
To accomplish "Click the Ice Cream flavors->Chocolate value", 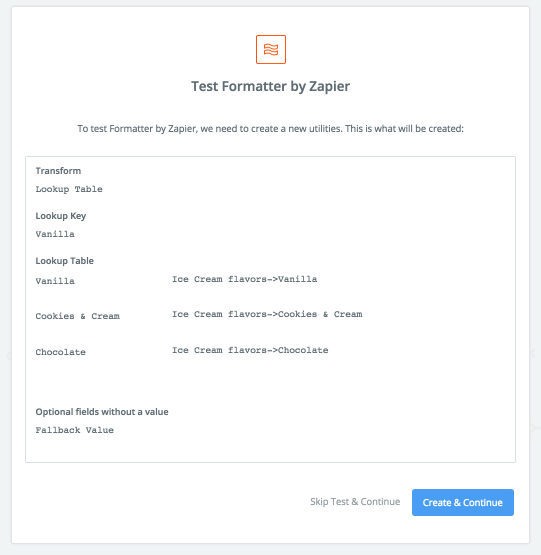I will point(250,350).
